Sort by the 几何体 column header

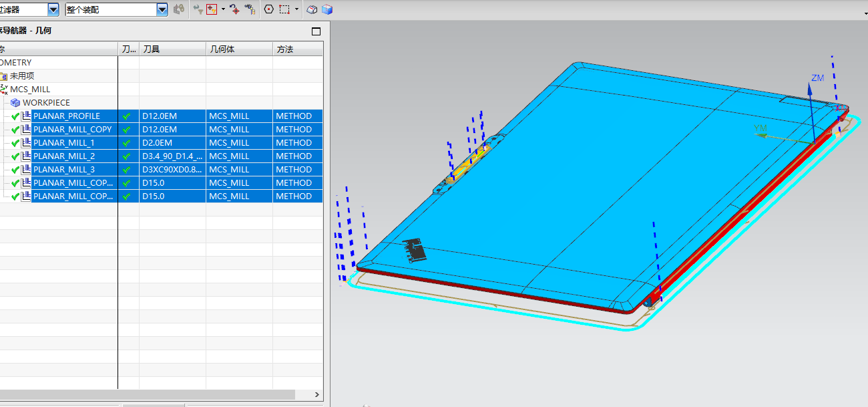pos(239,49)
